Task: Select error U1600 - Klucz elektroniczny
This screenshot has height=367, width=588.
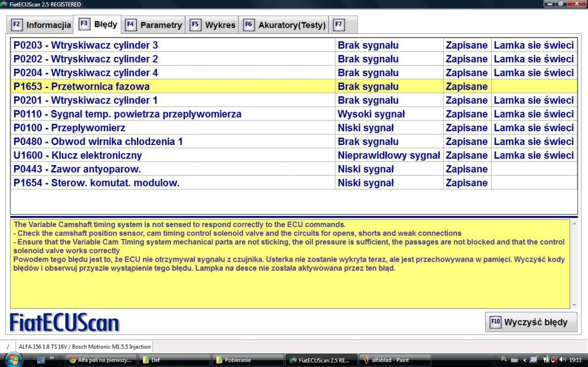Action: [293, 155]
